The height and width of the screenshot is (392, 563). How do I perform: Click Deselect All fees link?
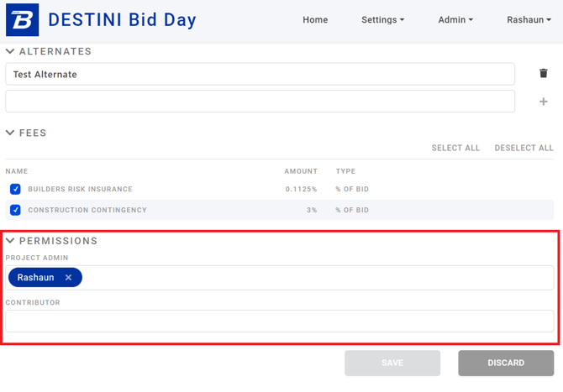524,148
